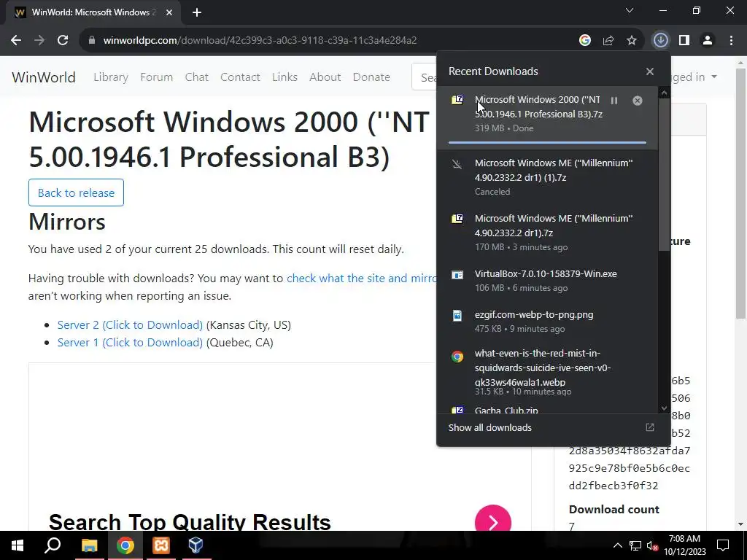This screenshot has width=747, height=560.
Task: Open the tab search dropdown arrow
Action: (630, 10)
